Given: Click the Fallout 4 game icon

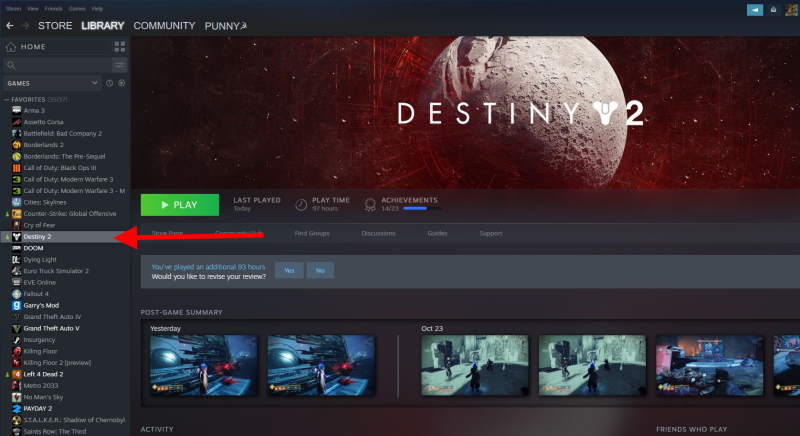Looking at the screenshot, I should pyautogui.click(x=16, y=294).
